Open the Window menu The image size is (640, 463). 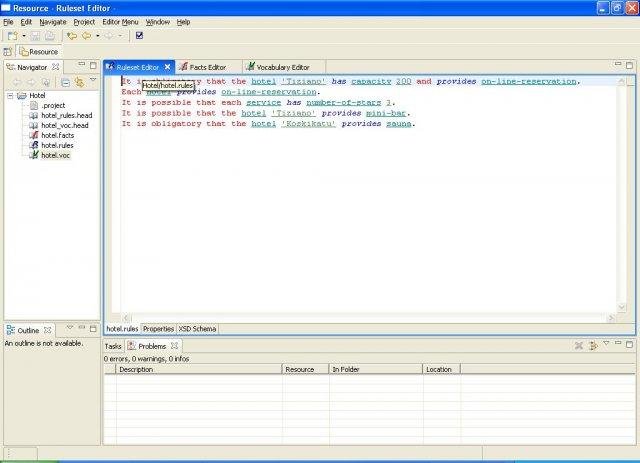[x=158, y=22]
